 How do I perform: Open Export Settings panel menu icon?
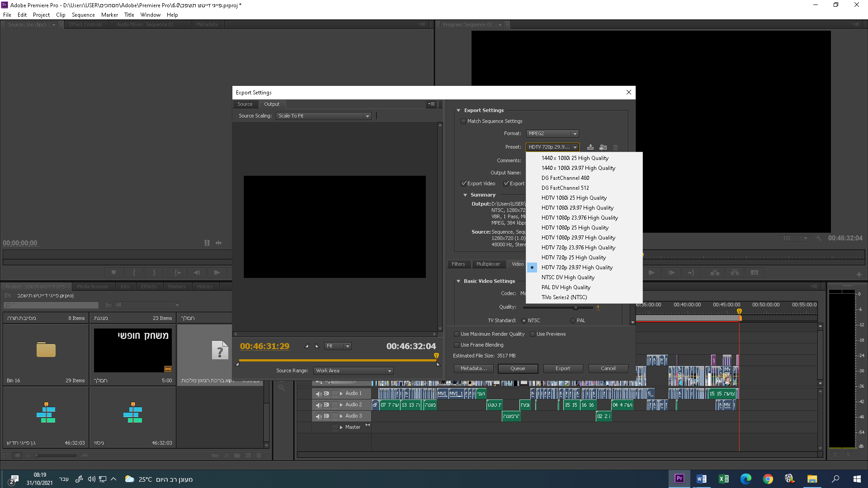click(432, 104)
